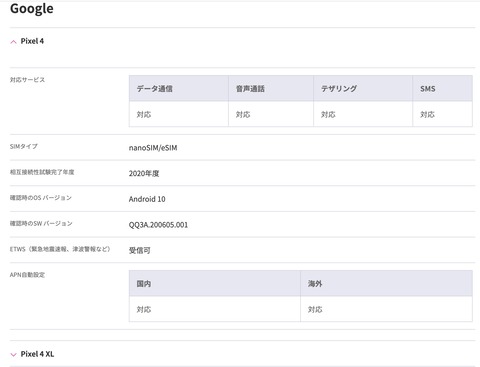This screenshot has width=480, height=367.
Task: Click 対応 cell under 音声通話
Action: pyautogui.click(x=271, y=114)
